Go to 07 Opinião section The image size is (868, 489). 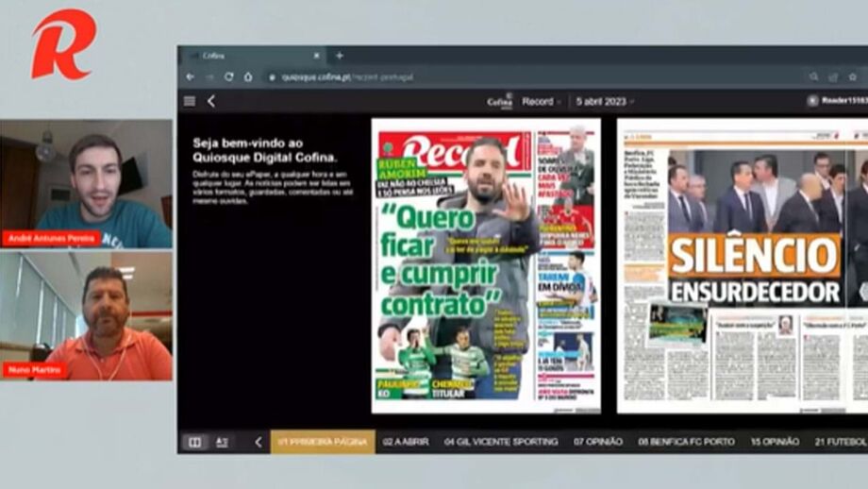(x=598, y=442)
